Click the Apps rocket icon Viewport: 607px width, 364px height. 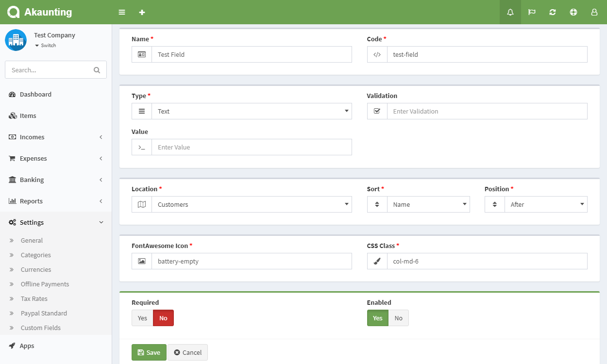(x=13, y=346)
